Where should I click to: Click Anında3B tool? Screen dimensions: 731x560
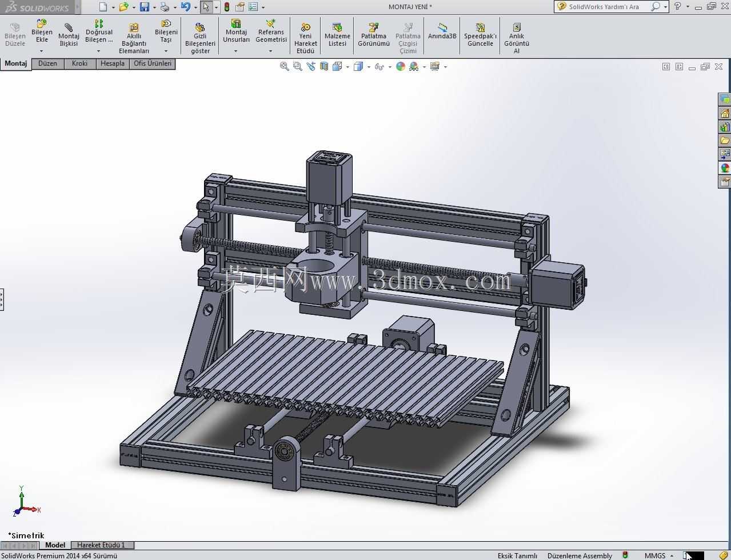(x=442, y=31)
